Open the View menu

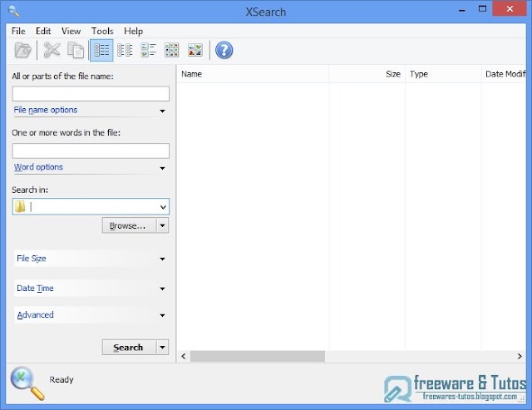pyautogui.click(x=71, y=32)
